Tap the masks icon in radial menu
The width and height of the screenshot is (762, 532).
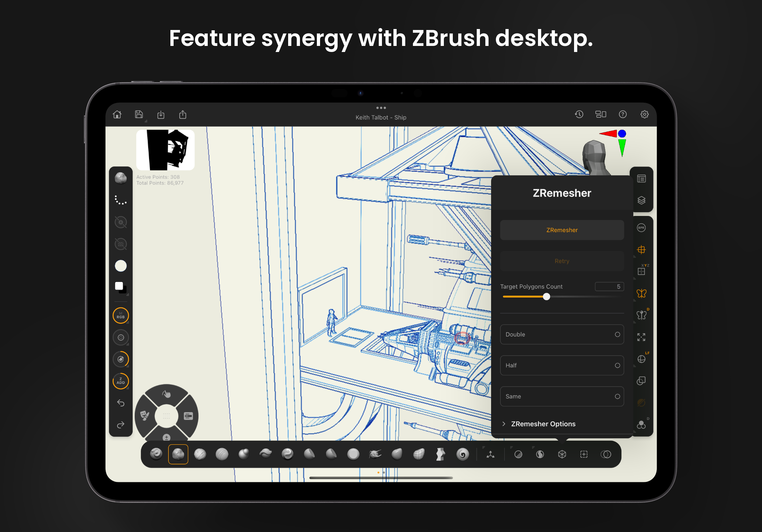tap(145, 416)
